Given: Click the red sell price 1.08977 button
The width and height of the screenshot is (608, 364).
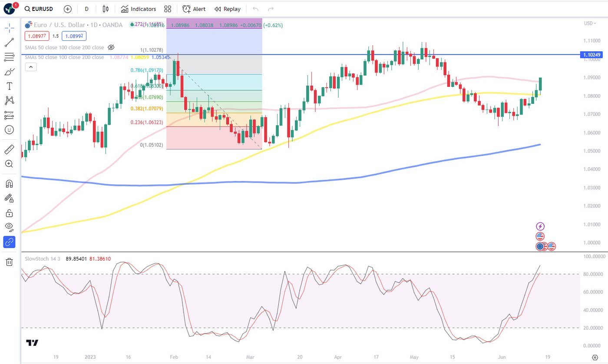Looking at the screenshot, I should coord(37,36).
